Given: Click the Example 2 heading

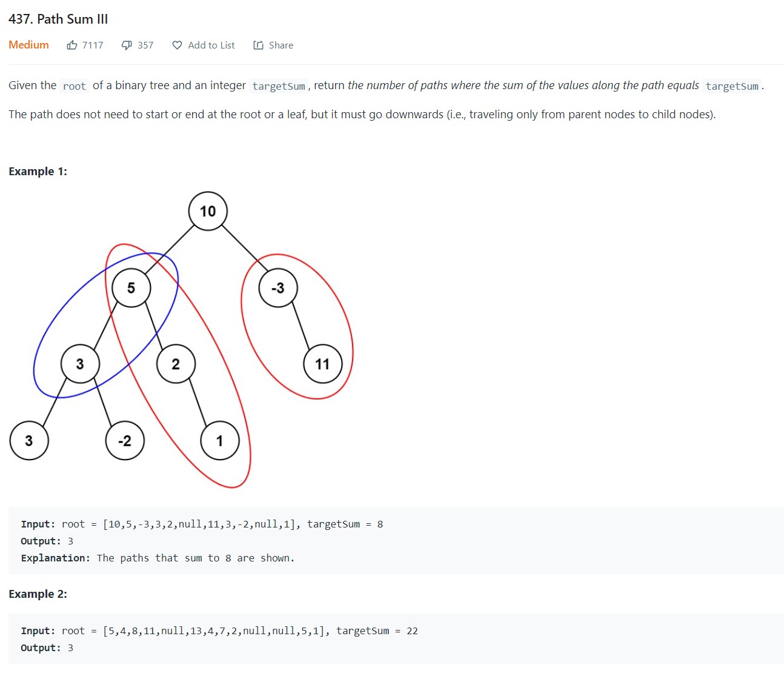Looking at the screenshot, I should [x=38, y=594].
